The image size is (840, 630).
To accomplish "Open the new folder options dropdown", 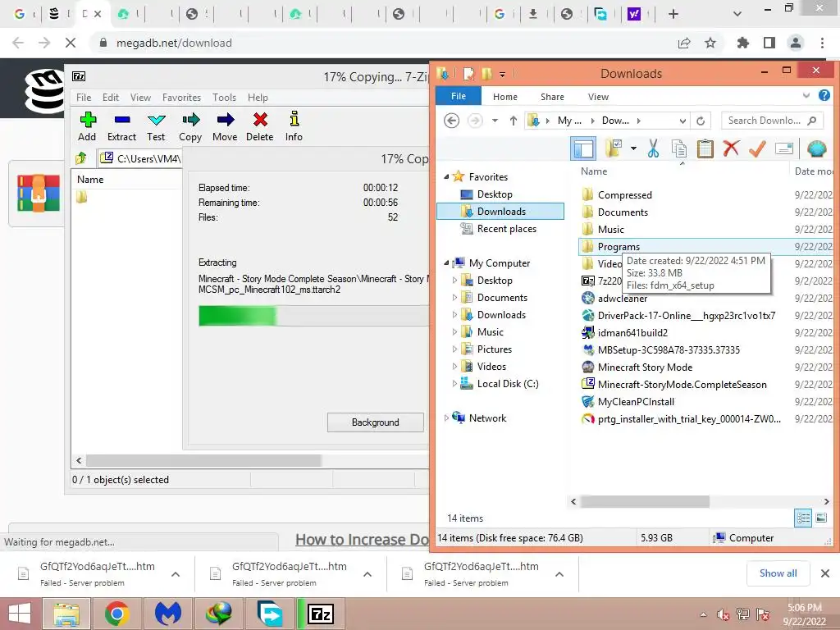I will point(633,148).
